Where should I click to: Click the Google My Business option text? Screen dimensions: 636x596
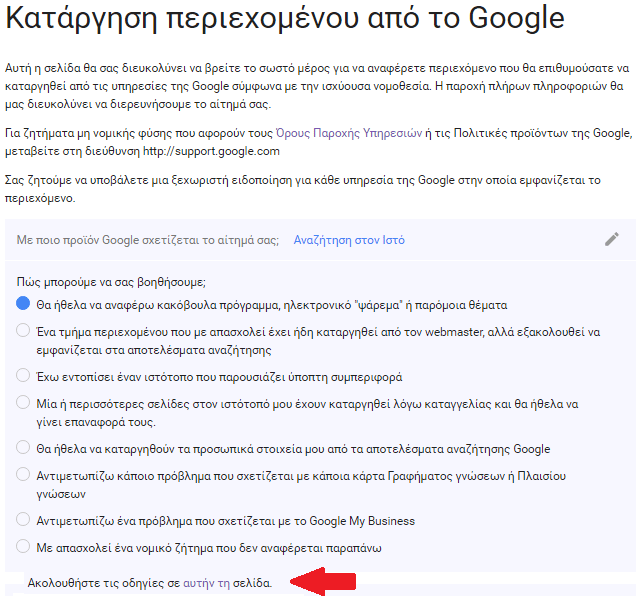click(x=226, y=521)
